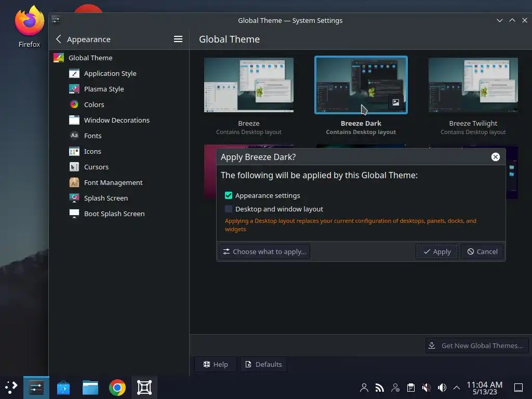Click the Splash Screen icon
Viewport: 532px width, 399px height.
coord(74,198)
